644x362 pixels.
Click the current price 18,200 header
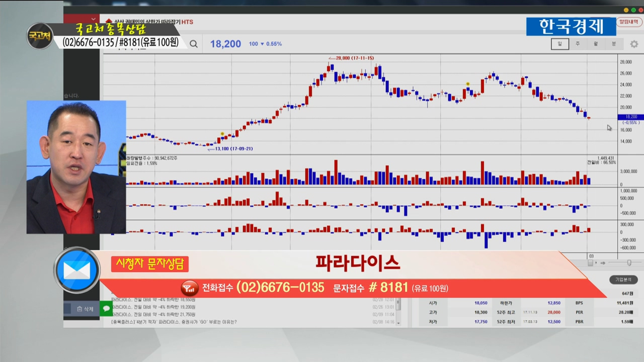point(225,44)
